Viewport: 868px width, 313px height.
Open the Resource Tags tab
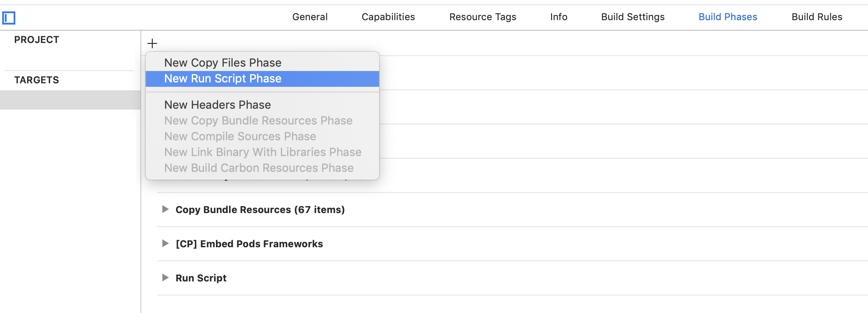pyautogui.click(x=483, y=17)
